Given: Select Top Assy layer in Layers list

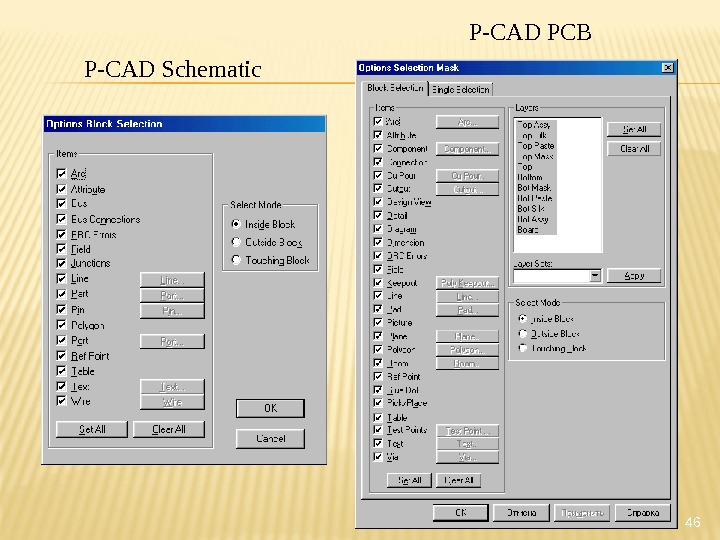Looking at the screenshot, I should pyautogui.click(x=534, y=124).
